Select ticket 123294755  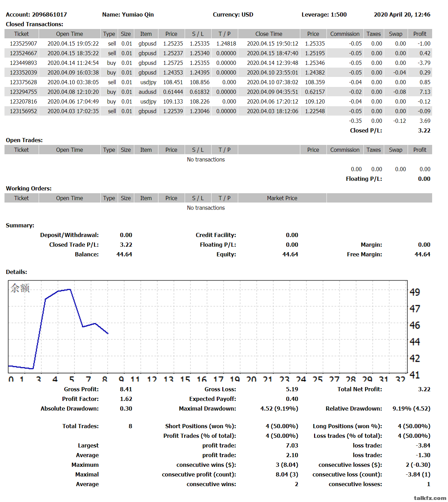(23, 92)
